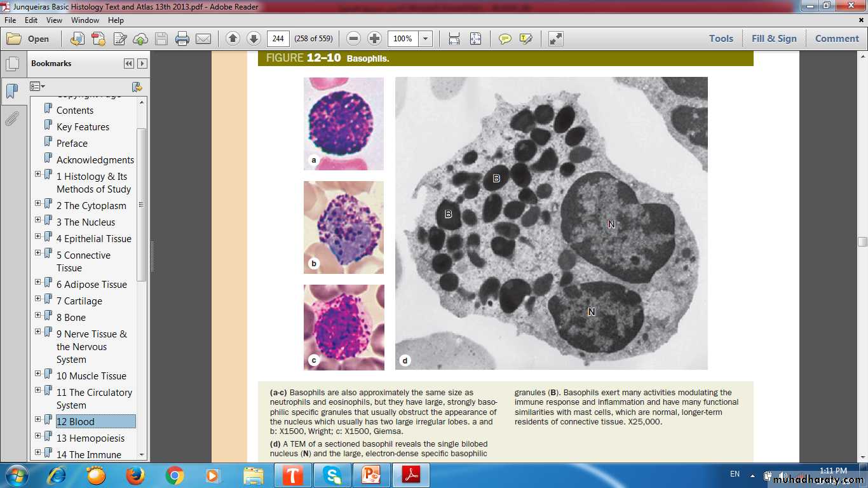Image resolution: width=868 pixels, height=488 pixels.
Task: Collapse the Bookmarks navigation pane
Action: tap(129, 64)
